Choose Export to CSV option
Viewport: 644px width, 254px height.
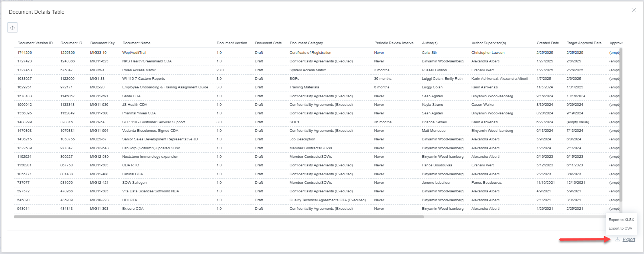pos(620,228)
